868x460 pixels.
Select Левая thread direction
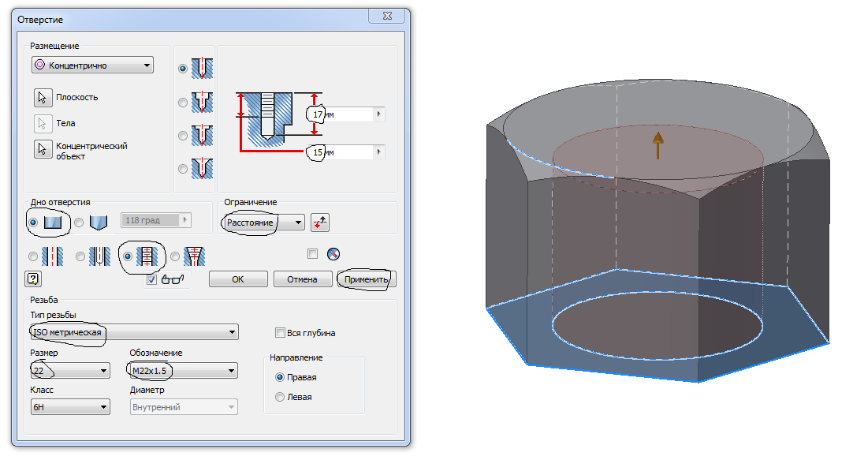click(280, 397)
